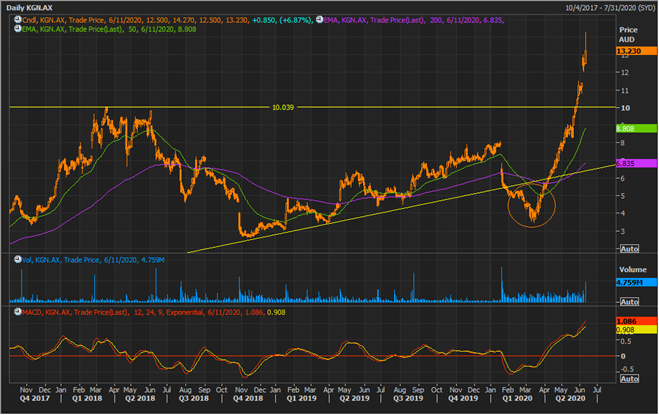Click the Q4 2017 quarter label
The height and width of the screenshot is (415, 659).
pos(34,398)
